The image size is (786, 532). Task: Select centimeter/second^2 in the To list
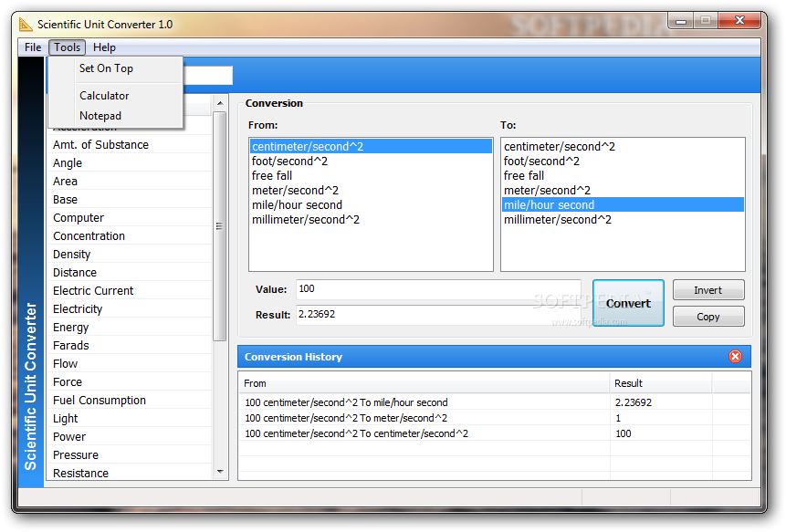point(623,146)
